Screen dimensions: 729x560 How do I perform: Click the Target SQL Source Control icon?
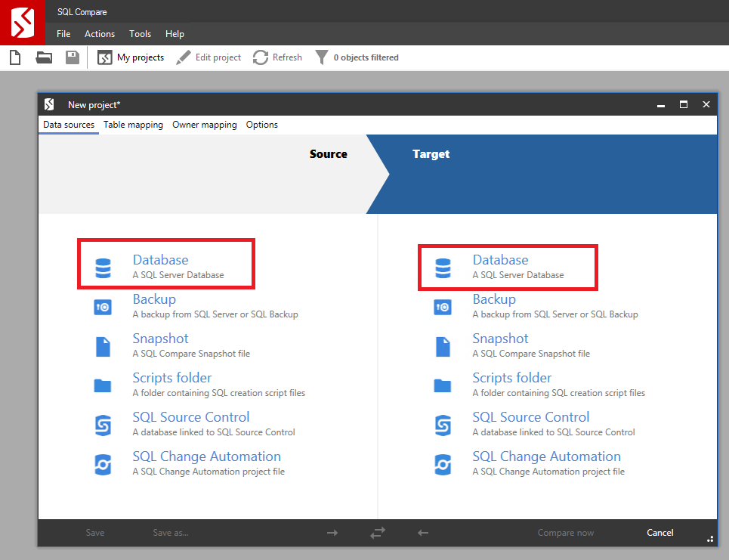pos(443,425)
